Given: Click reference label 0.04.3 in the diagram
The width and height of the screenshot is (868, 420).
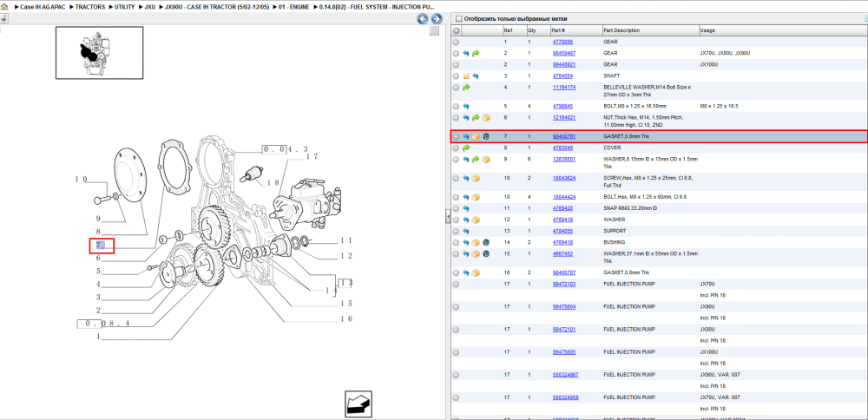Looking at the screenshot, I should pyautogui.click(x=285, y=149).
